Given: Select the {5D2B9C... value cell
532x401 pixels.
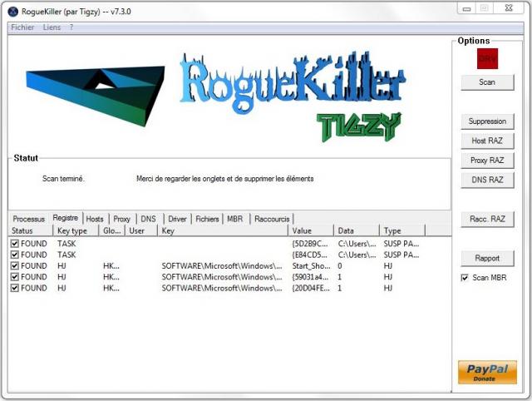Looking at the screenshot, I should coord(310,244).
